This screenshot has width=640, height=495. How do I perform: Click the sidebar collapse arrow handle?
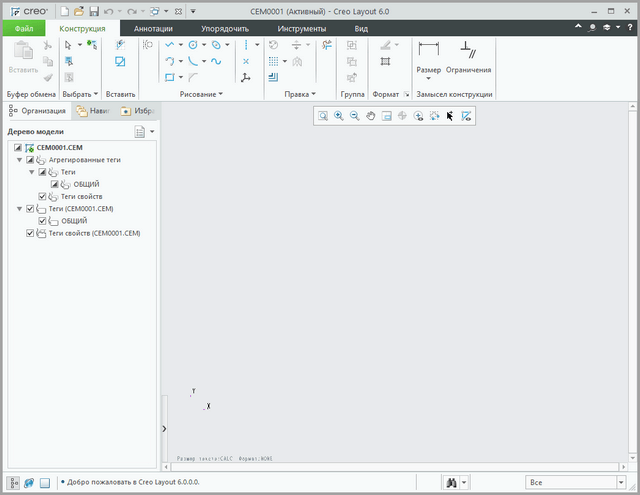coord(164,427)
